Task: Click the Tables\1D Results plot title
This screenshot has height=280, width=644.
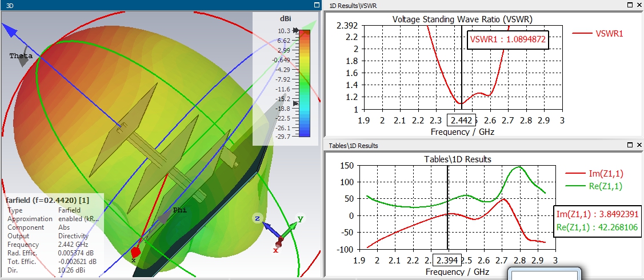Action: [457, 159]
